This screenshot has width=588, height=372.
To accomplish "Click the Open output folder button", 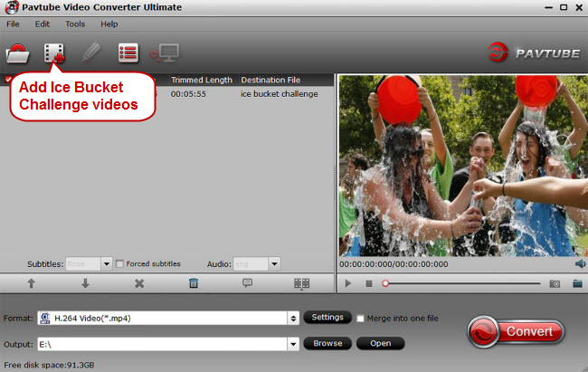I will click(x=380, y=343).
